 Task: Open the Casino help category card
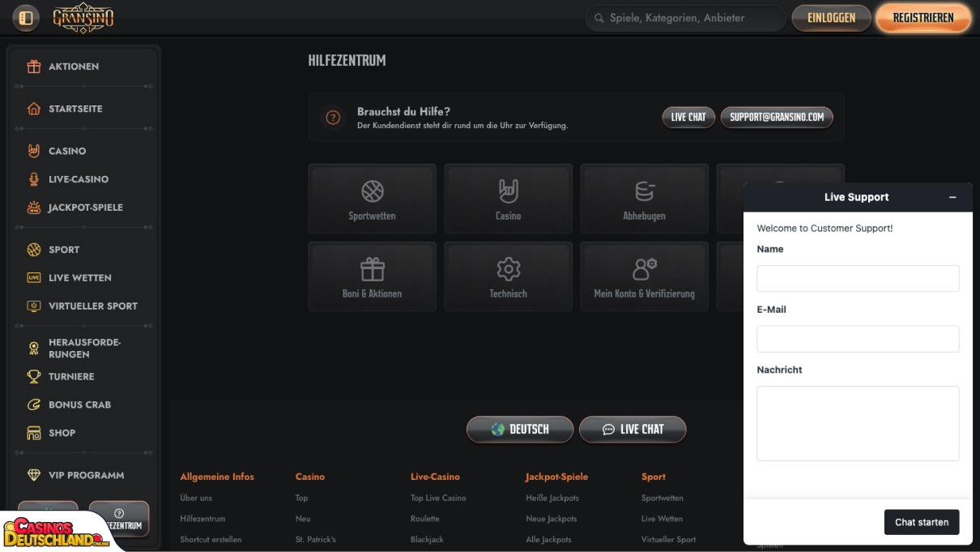(509, 199)
